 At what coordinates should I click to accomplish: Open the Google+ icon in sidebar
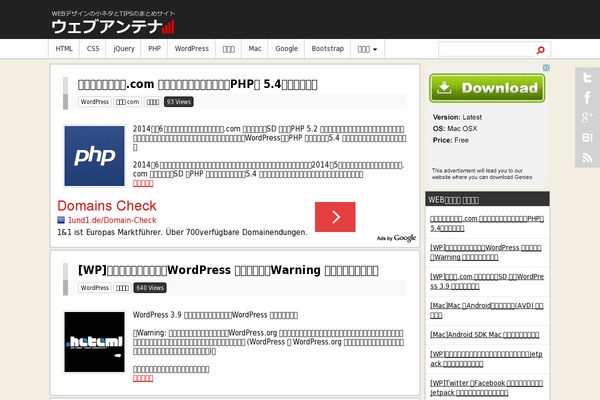pyautogui.click(x=587, y=117)
